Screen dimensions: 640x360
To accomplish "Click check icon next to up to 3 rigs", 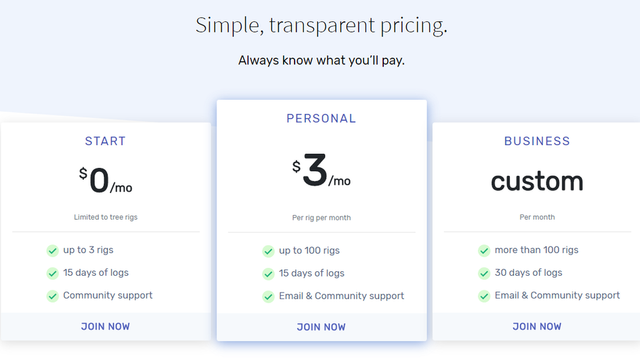I will (x=52, y=250).
